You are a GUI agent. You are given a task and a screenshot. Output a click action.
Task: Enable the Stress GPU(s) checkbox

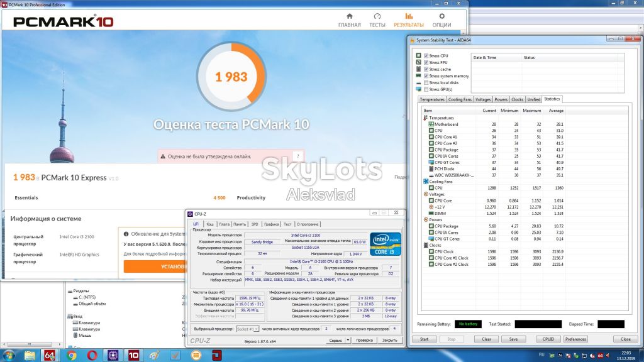426,89
